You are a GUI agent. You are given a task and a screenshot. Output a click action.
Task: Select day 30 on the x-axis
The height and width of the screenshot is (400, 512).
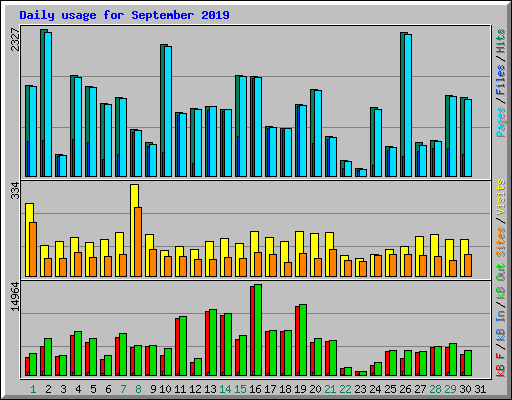[x=465, y=389]
